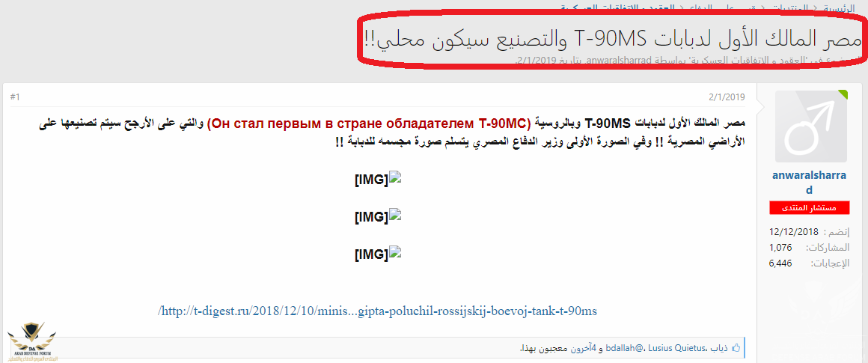
Task: Open the male-symbol avatar of the poster
Action: [x=811, y=126]
